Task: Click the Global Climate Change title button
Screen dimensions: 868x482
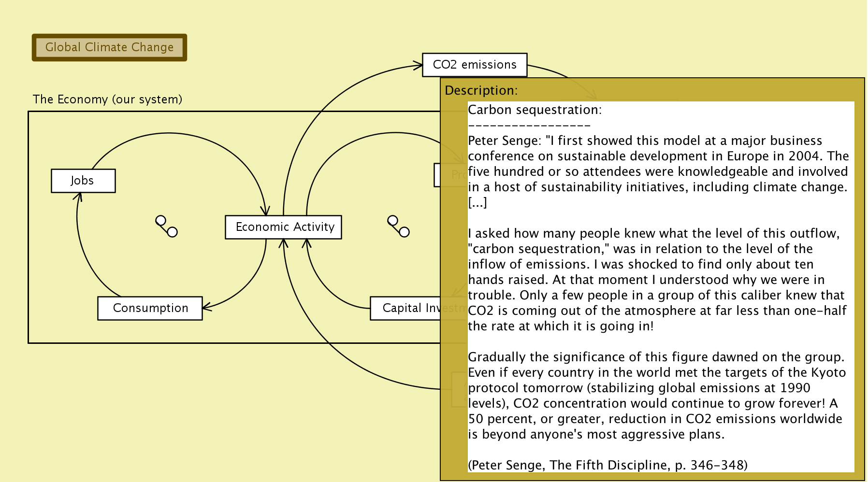Action: [x=109, y=47]
